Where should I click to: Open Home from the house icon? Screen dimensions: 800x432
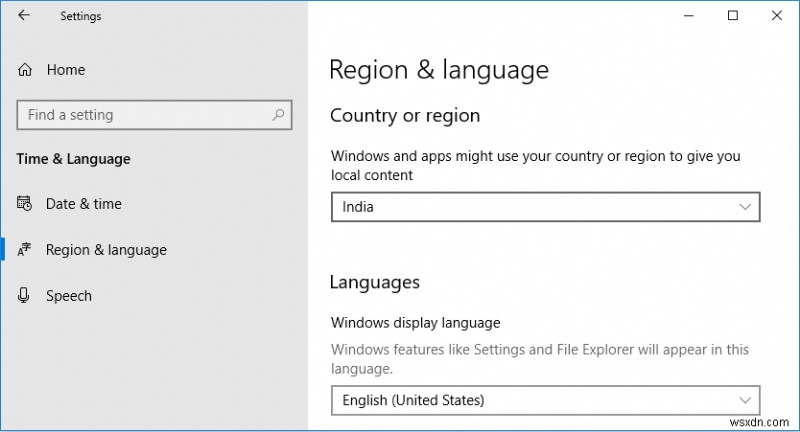point(24,69)
